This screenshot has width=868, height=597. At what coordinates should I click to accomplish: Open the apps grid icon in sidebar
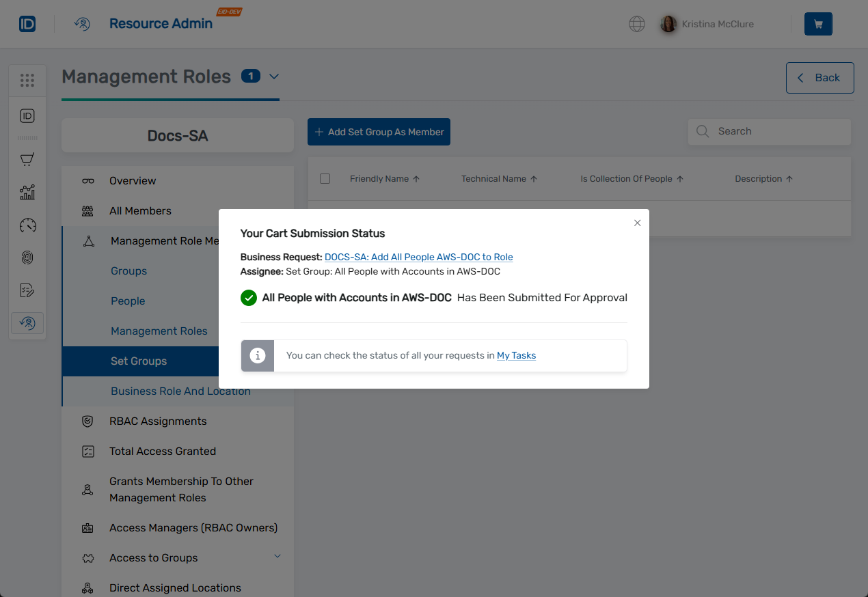27,81
